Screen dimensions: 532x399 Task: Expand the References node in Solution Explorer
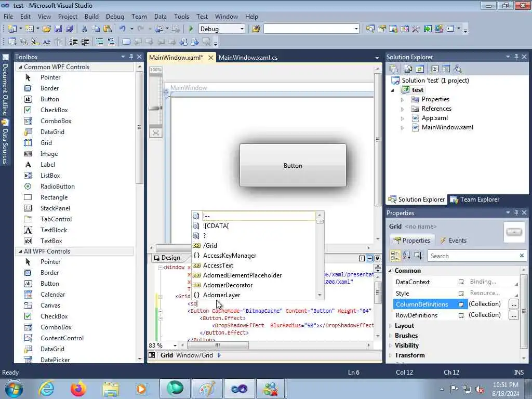(x=403, y=109)
